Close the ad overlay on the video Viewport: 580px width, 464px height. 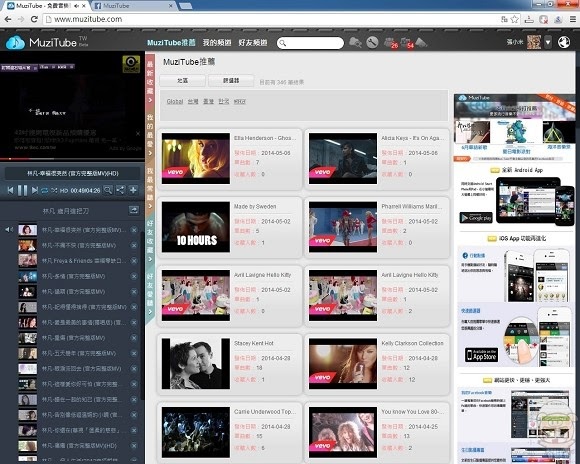pyautogui.click(x=138, y=133)
